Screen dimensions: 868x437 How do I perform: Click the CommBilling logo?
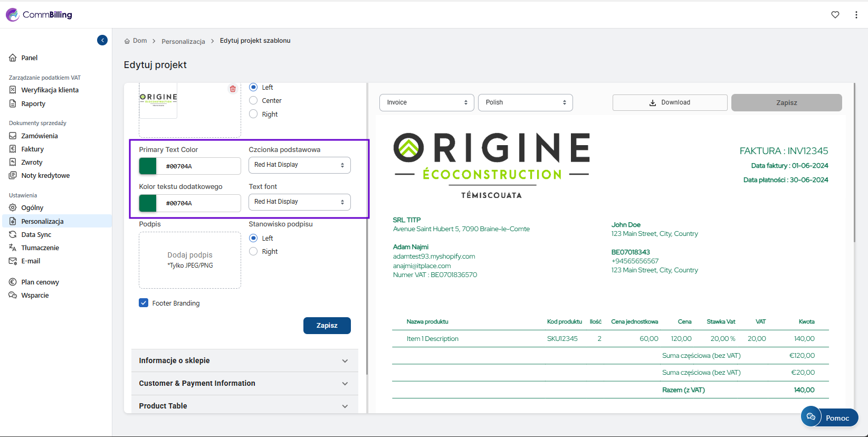(x=39, y=15)
